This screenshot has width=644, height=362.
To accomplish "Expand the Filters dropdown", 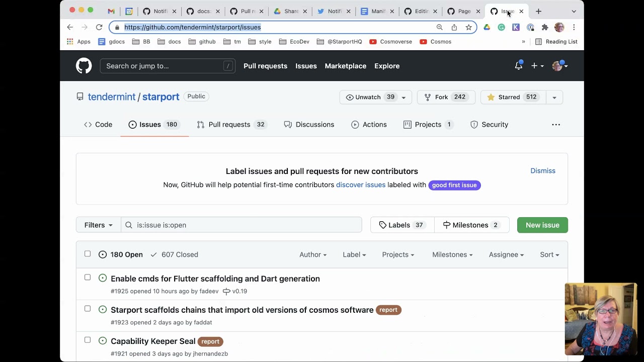I will (x=99, y=225).
